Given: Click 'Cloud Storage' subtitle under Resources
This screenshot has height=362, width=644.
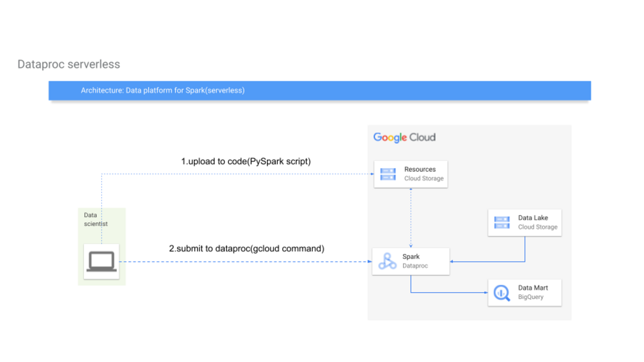Looking at the screenshot, I should 424,178.
